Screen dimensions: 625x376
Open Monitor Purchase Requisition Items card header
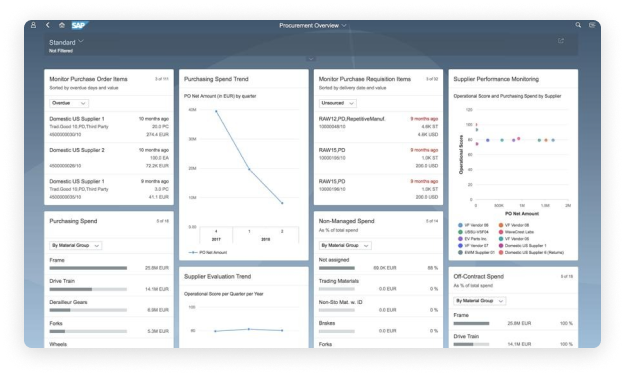(x=378, y=83)
